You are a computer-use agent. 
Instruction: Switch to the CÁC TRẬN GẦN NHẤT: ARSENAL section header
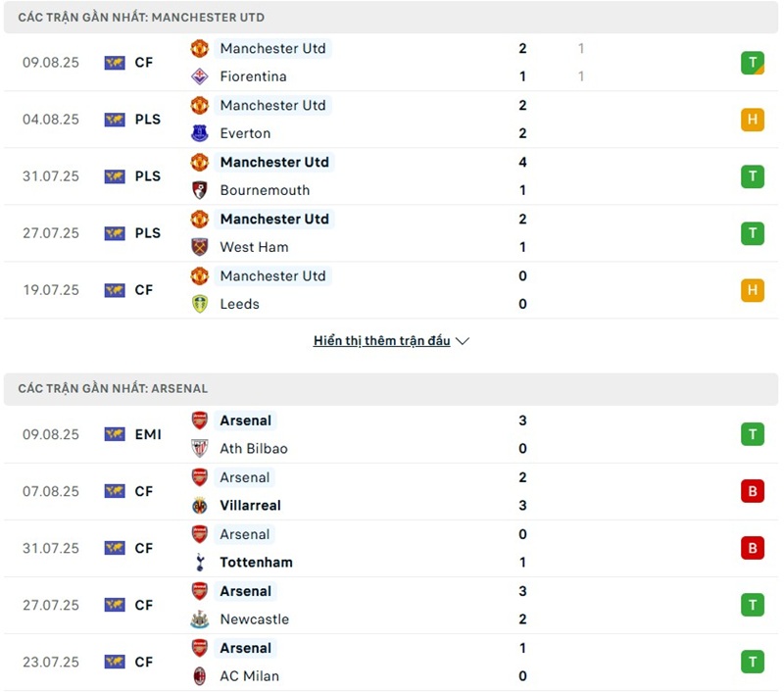click(x=111, y=388)
